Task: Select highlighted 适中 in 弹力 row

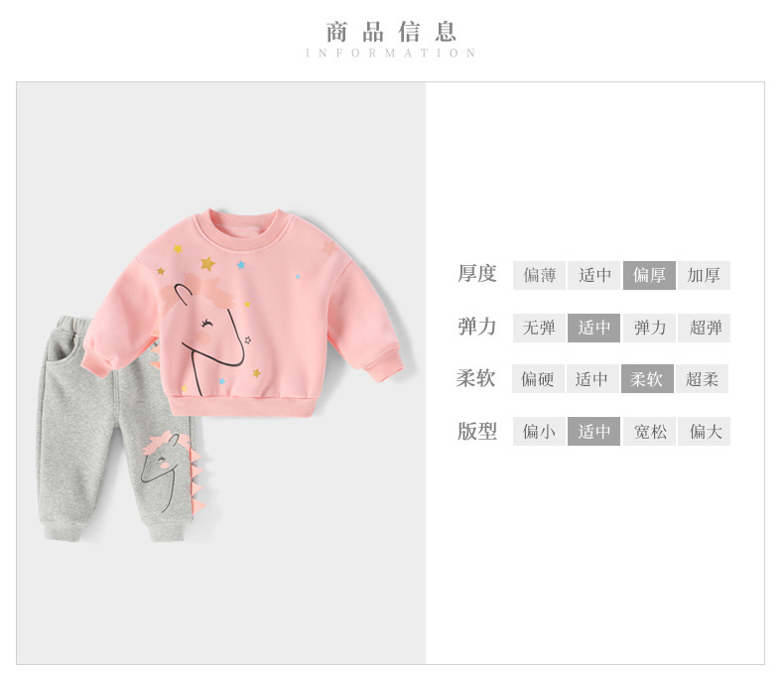Action: pyautogui.click(x=593, y=328)
